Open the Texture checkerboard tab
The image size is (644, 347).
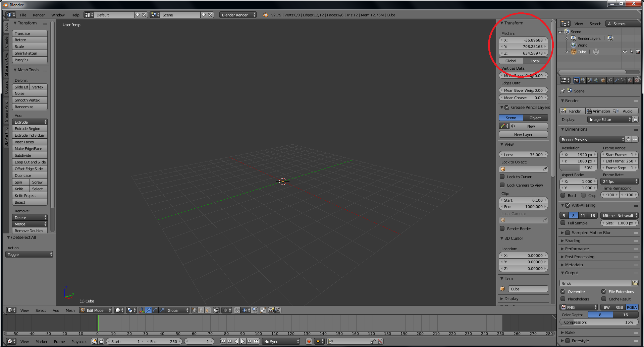click(636, 80)
